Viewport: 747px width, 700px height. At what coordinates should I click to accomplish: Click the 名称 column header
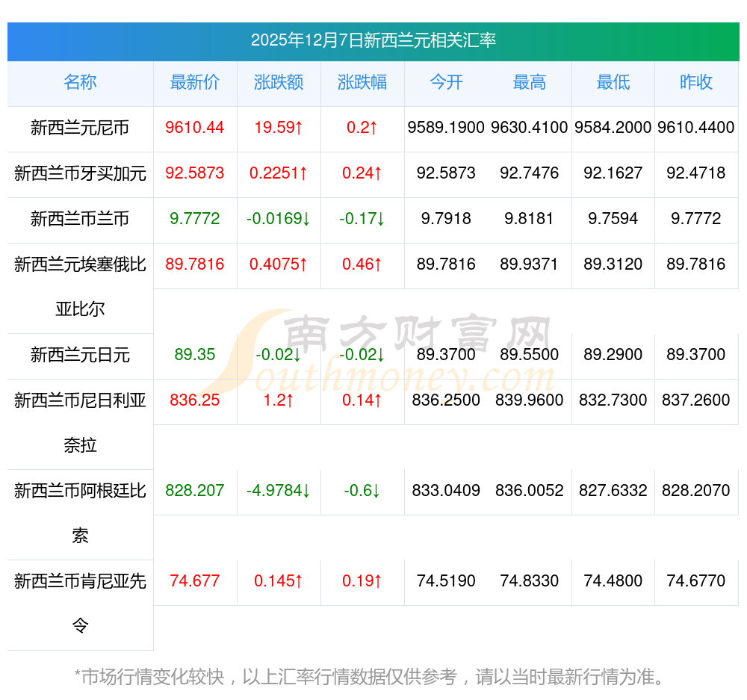[x=80, y=83]
